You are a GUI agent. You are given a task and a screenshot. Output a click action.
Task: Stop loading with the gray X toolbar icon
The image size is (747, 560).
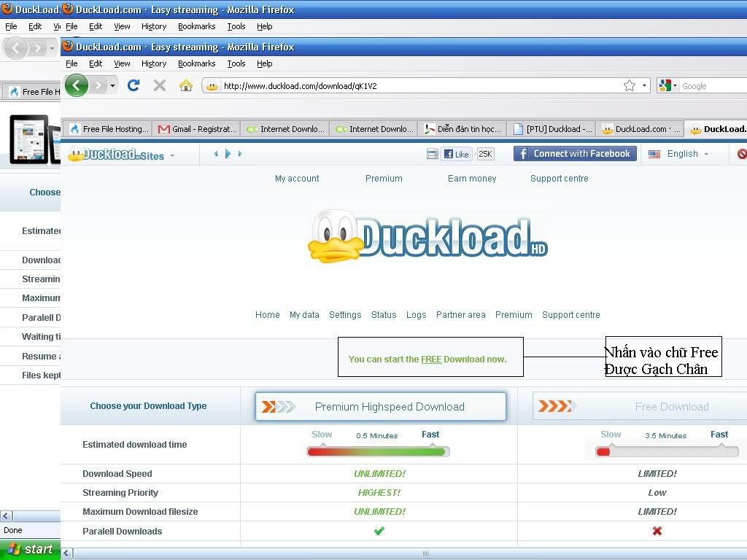pyautogui.click(x=160, y=86)
